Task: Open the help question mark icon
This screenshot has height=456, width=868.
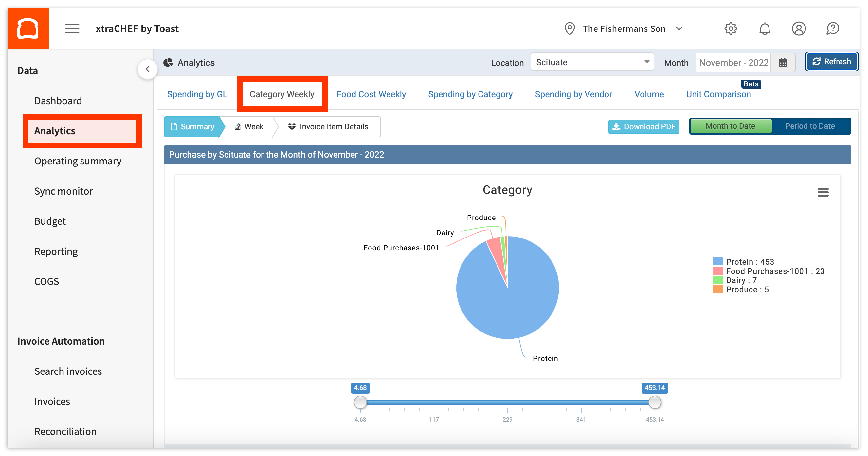Action: click(x=833, y=28)
